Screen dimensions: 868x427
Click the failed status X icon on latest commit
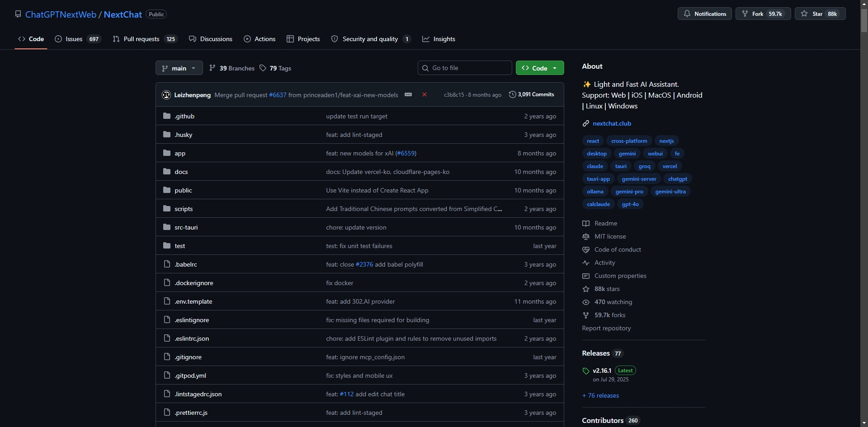click(x=425, y=94)
